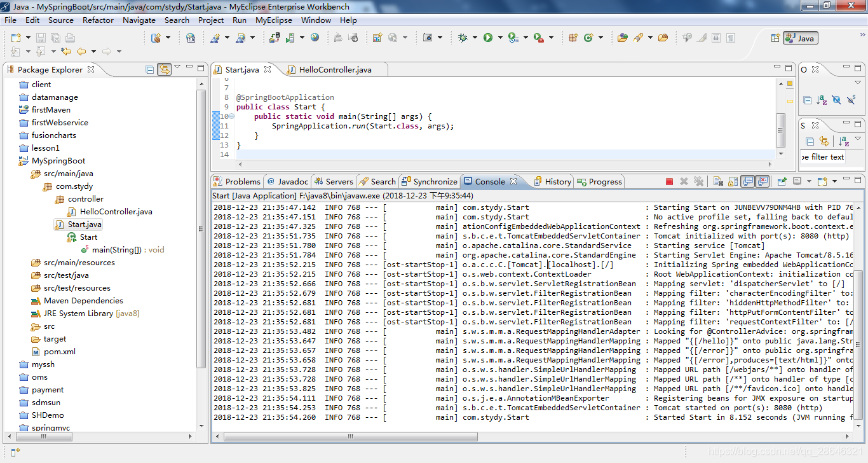Select HelloController.java in the tree

point(116,212)
